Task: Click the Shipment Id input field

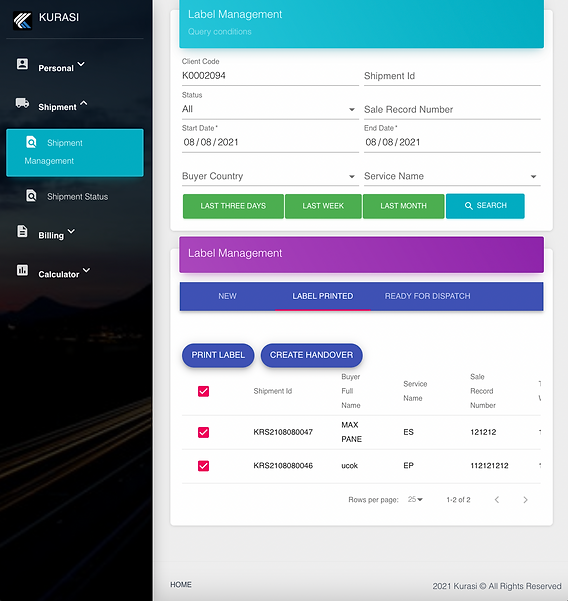Action: (452, 76)
